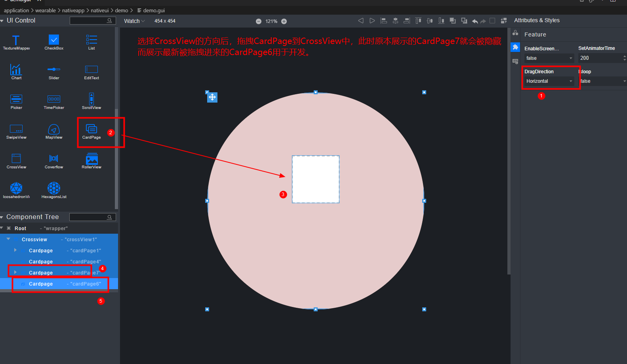Image resolution: width=627 pixels, height=364 pixels.
Task: Expand the cardPage1 tree node
Action: click(x=15, y=250)
